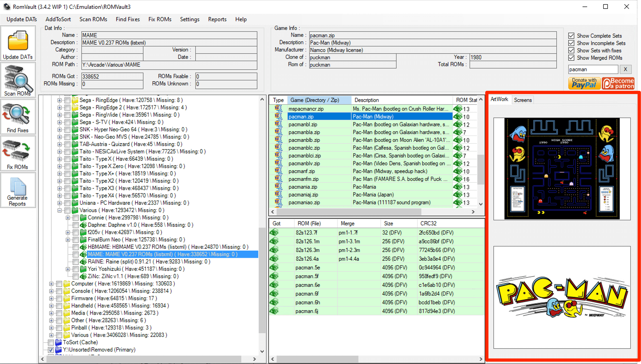
Task: Switch to the Screens tab
Action: point(523,100)
